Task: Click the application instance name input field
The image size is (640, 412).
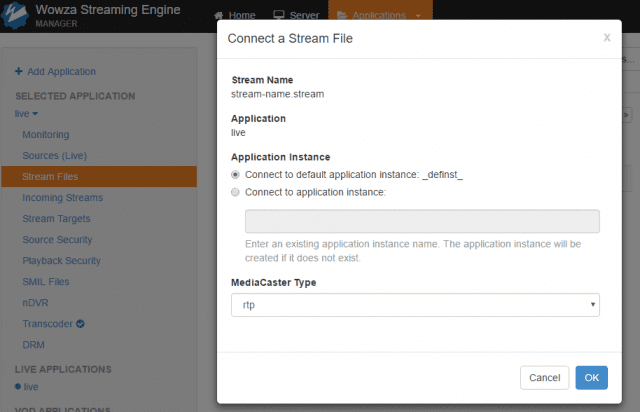Action: (422, 221)
